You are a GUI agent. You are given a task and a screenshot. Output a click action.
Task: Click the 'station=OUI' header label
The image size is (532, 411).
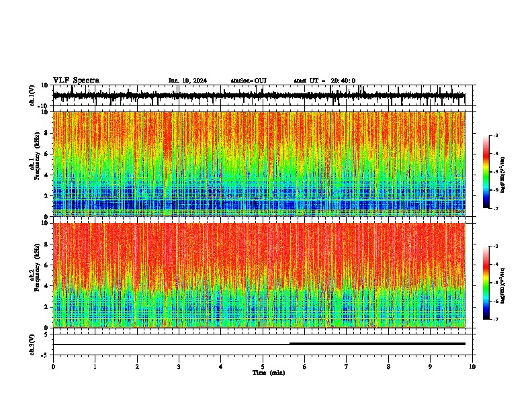coord(249,81)
